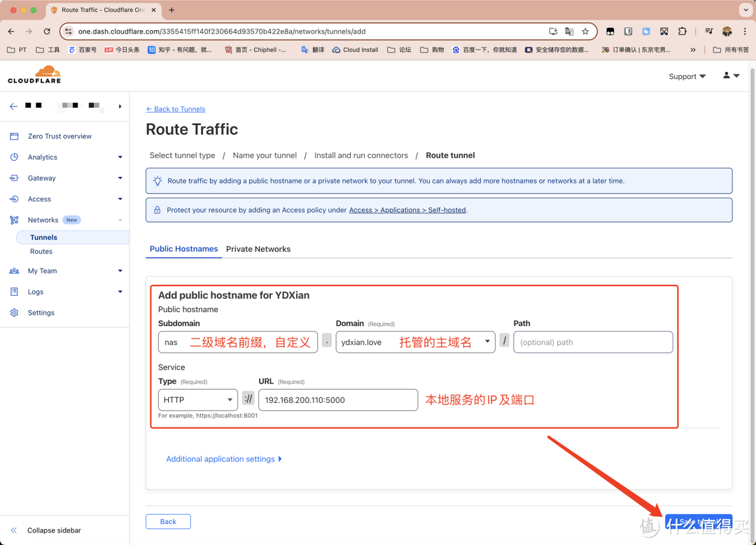This screenshot has height=545, width=756.
Task: Expand the Analytics sidebar section
Action: click(120, 157)
